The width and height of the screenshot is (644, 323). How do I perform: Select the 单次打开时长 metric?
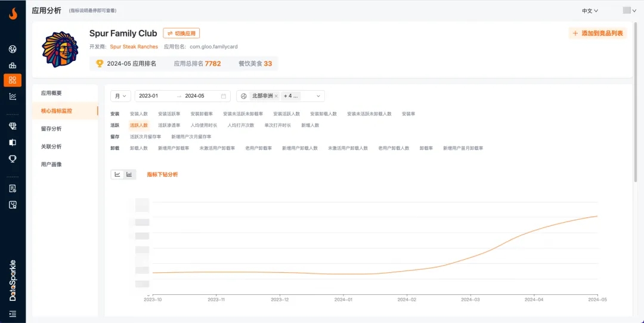[x=278, y=125]
